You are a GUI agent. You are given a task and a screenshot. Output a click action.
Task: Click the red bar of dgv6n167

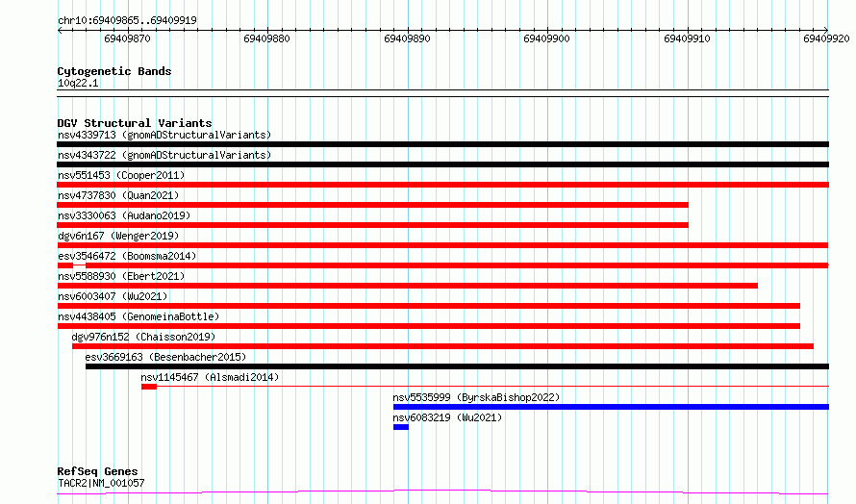pyautogui.click(x=442, y=245)
